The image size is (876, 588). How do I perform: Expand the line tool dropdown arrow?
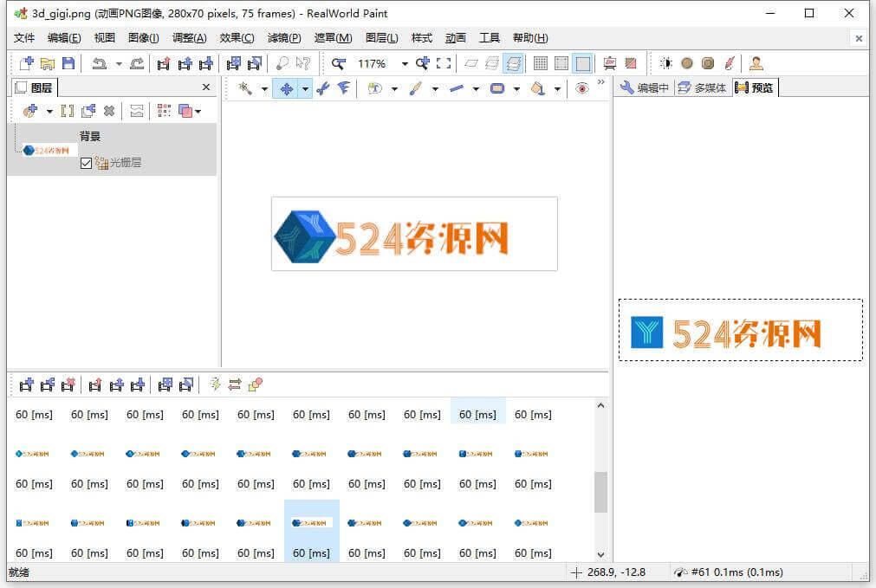pyautogui.click(x=476, y=89)
